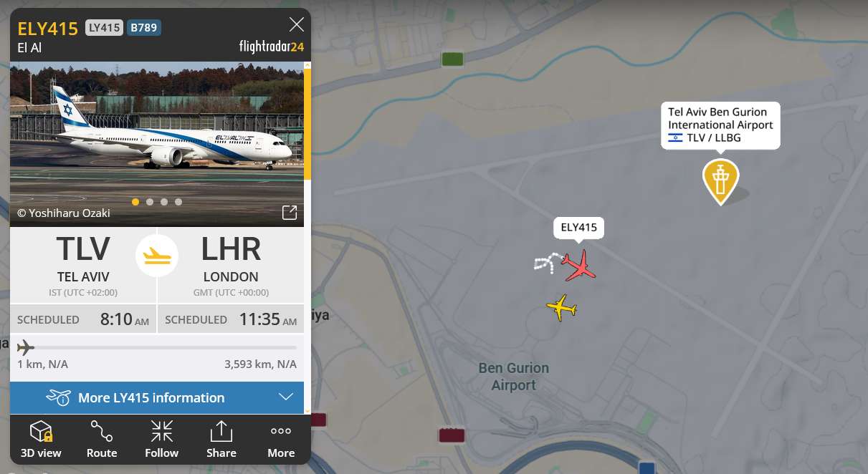Image resolution: width=868 pixels, height=474 pixels.
Task: Click the Ben Gurion airport tower pin
Action: (720, 181)
